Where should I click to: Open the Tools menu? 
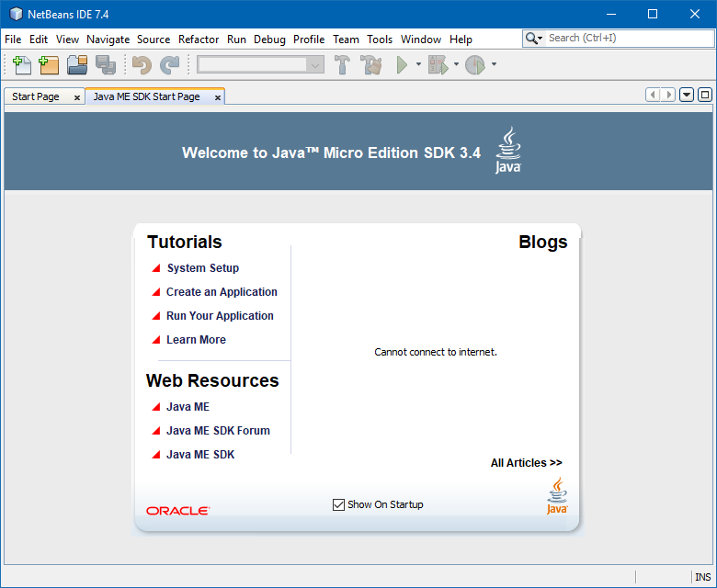click(380, 40)
